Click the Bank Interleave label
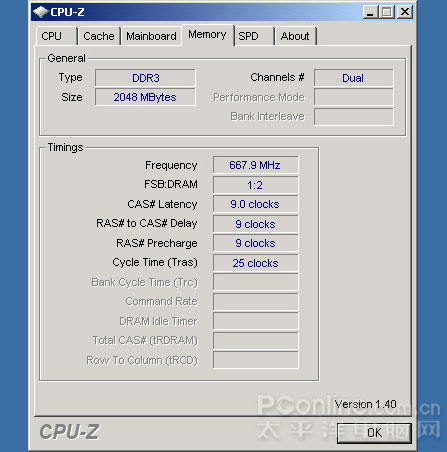The width and height of the screenshot is (447, 452). pos(267,116)
